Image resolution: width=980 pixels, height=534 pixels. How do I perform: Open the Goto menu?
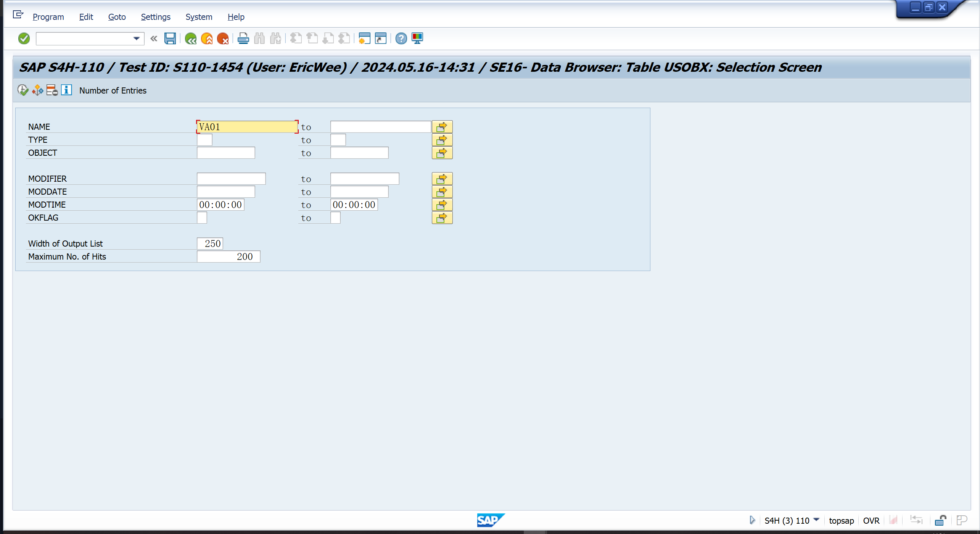[117, 17]
